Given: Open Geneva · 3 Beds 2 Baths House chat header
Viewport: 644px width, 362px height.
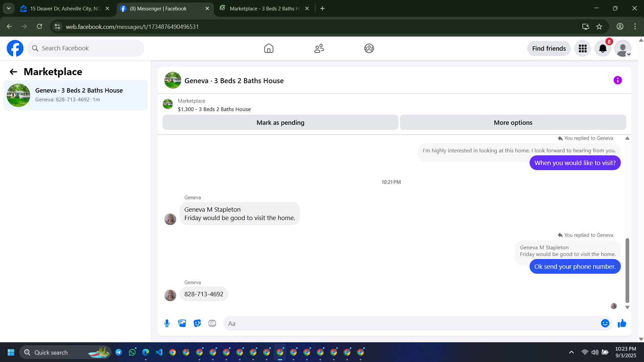Looking at the screenshot, I should (x=234, y=81).
